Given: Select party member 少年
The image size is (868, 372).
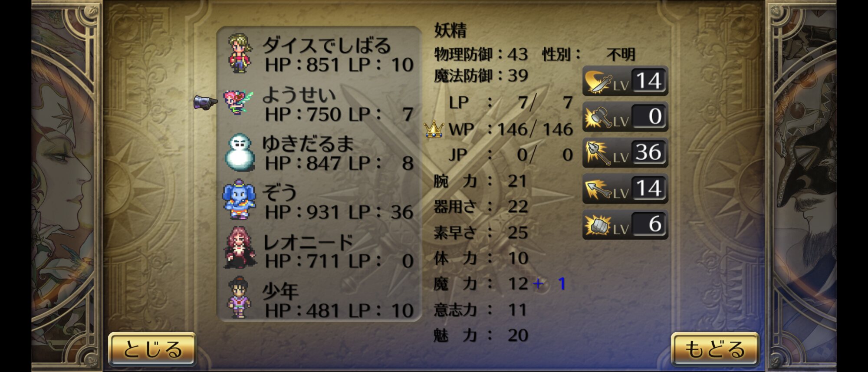Looking at the screenshot, I should [x=319, y=299].
